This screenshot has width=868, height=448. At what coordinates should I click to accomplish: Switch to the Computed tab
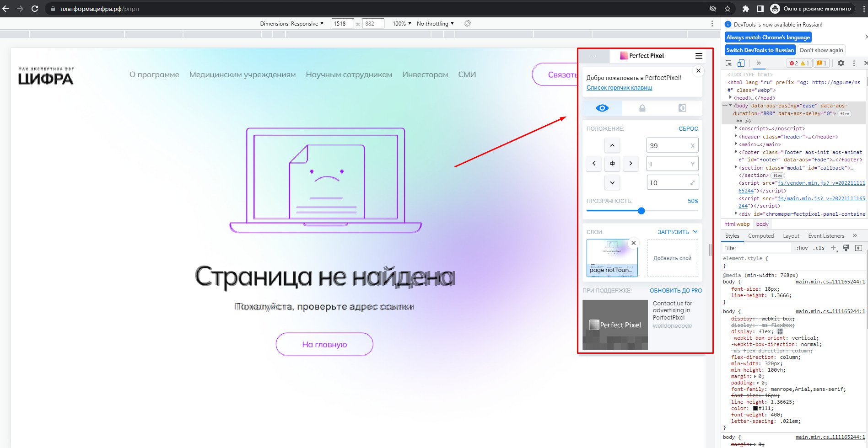(761, 236)
